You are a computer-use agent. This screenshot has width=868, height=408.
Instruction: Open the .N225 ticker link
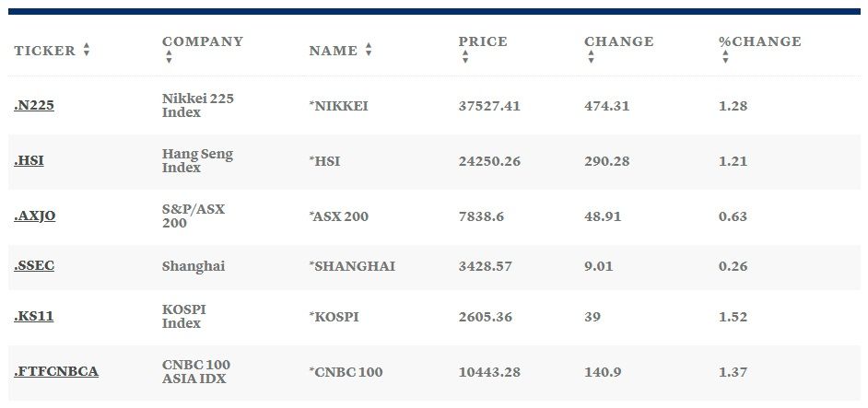[34, 106]
